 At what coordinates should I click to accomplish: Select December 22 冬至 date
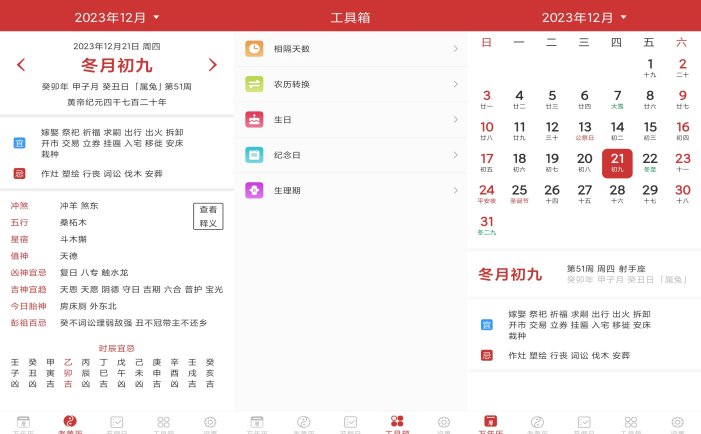coord(650,163)
